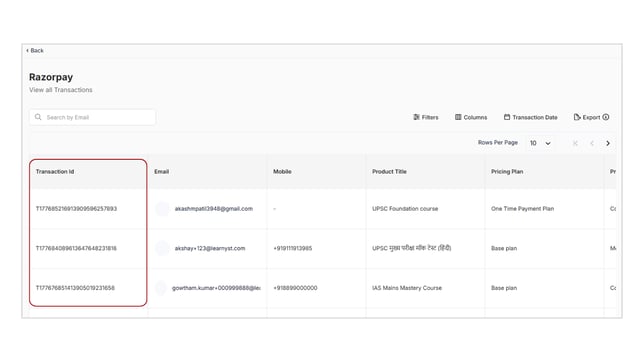Click IAS Mains Mastery Course cell
Viewport: 644px width, 362px height.
(407, 288)
